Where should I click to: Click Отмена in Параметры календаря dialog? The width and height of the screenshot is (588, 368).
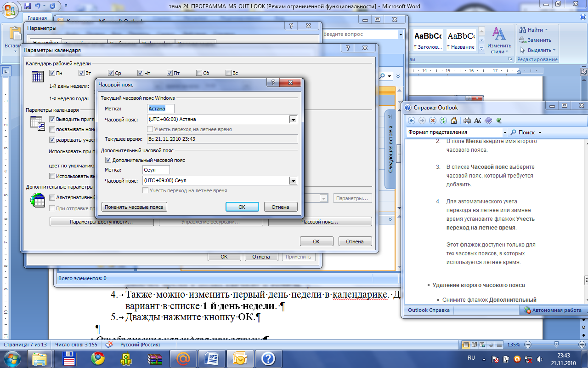click(355, 241)
